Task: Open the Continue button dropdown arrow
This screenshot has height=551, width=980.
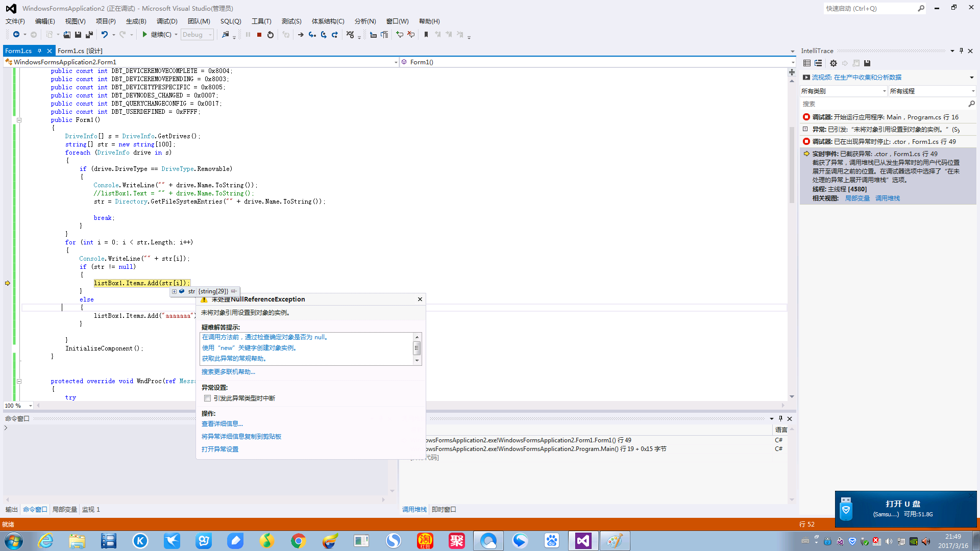Action: (x=176, y=35)
